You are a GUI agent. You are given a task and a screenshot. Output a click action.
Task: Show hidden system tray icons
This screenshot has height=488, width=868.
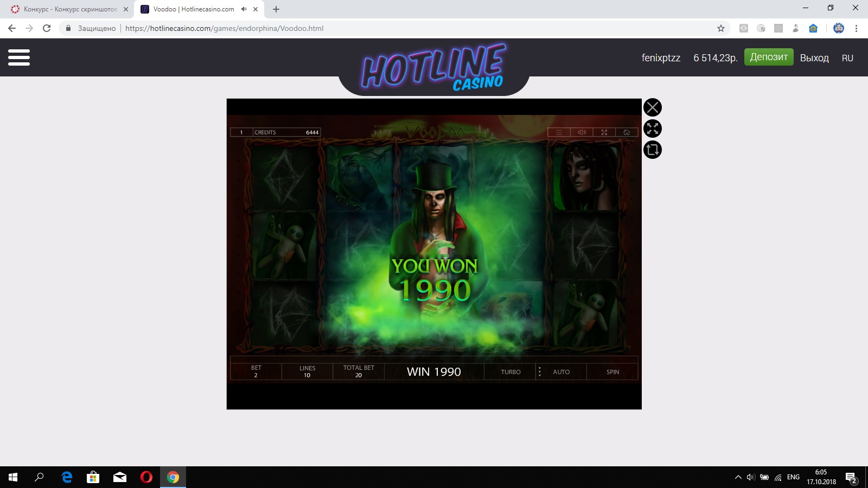tap(738, 477)
